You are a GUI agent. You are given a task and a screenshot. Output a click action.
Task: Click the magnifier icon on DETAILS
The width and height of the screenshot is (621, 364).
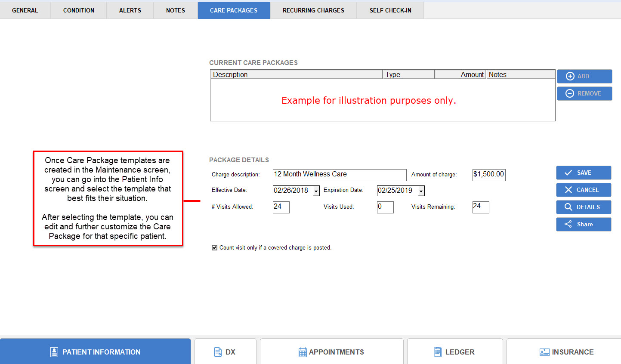[x=568, y=207]
